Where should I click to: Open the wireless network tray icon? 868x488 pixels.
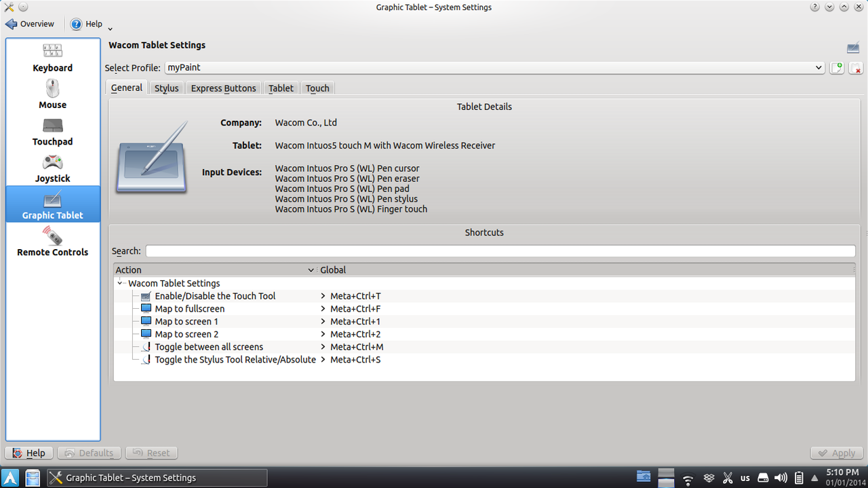tap(688, 478)
